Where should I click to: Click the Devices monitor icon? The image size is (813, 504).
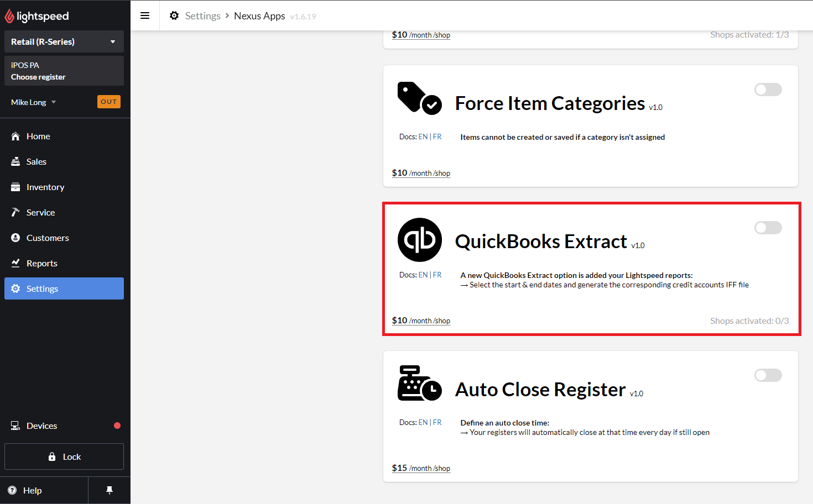click(15, 426)
